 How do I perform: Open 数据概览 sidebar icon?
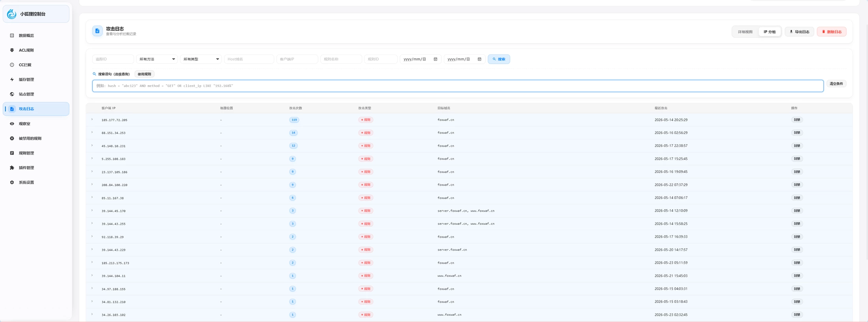[12, 35]
